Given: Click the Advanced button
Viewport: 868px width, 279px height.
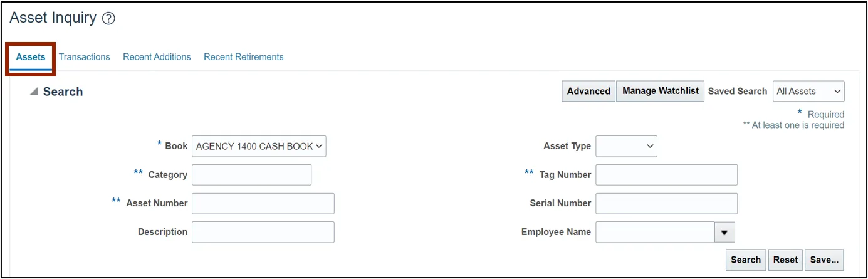Looking at the screenshot, I should coord(588,91).
